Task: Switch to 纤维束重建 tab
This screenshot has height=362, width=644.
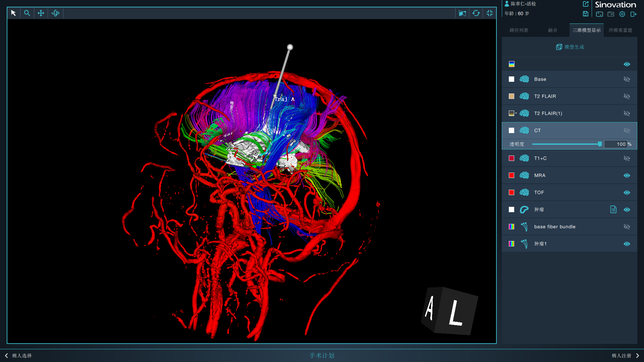Action: [620, 30]
